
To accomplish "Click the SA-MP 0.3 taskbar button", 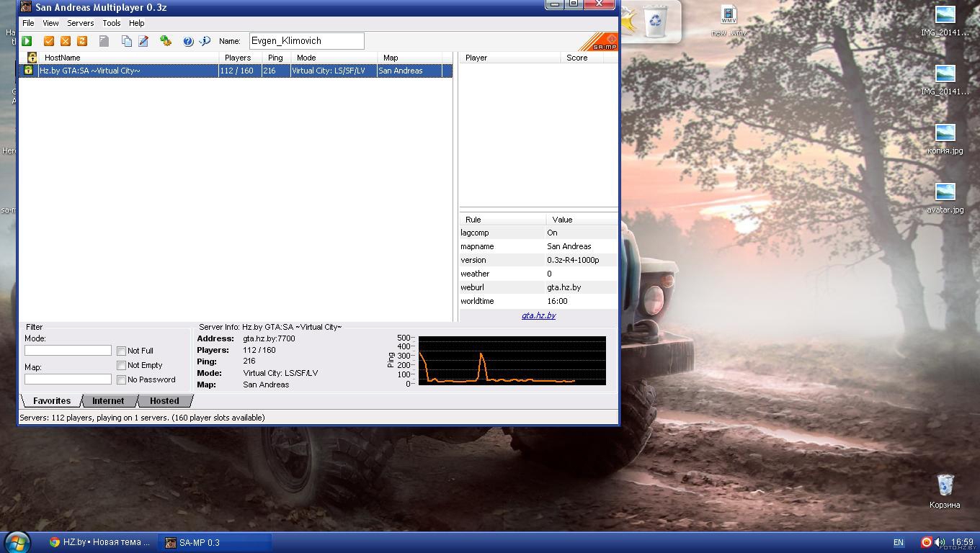I will [x=215, y=542].
